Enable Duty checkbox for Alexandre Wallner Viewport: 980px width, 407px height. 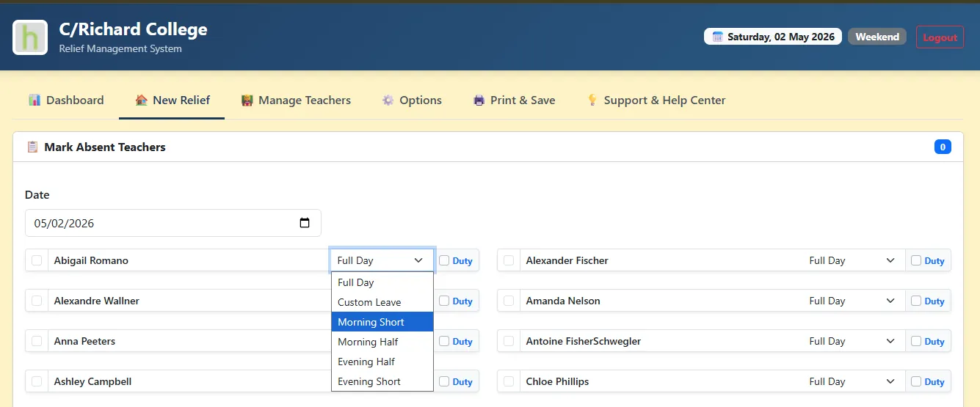click(444, 301)
